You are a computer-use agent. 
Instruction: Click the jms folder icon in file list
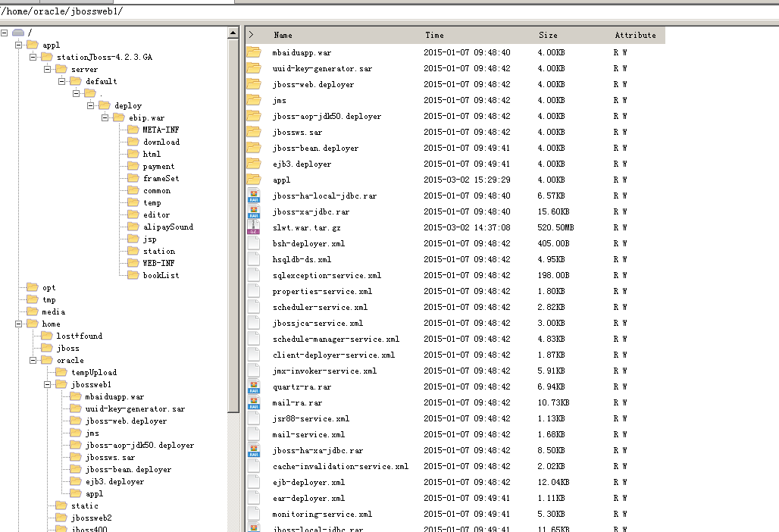(254, 100)
